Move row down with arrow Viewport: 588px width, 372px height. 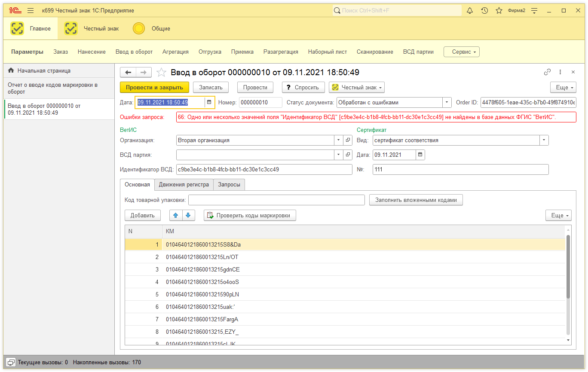[x=189, y=215]
